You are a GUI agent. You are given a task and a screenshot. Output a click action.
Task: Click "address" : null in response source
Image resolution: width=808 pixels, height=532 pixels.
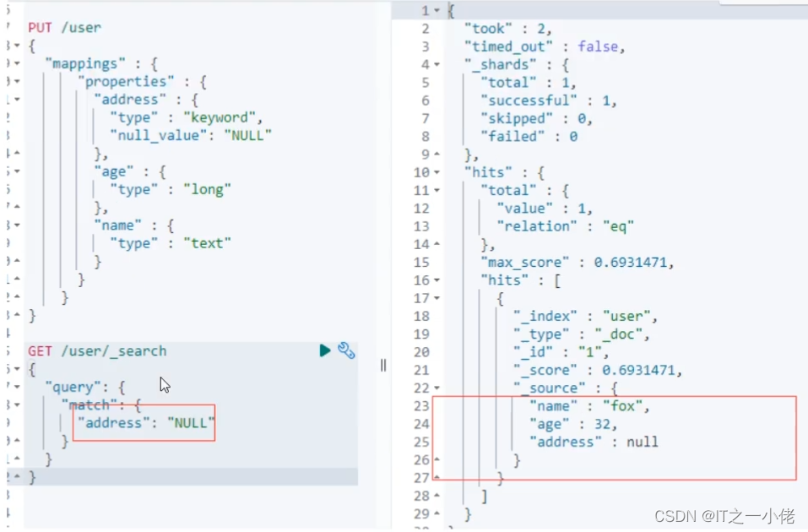tap(594, 442)
